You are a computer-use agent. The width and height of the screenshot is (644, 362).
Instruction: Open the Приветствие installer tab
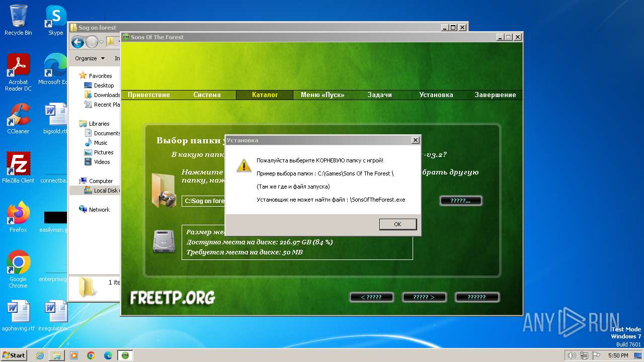[x=149, y=95]
